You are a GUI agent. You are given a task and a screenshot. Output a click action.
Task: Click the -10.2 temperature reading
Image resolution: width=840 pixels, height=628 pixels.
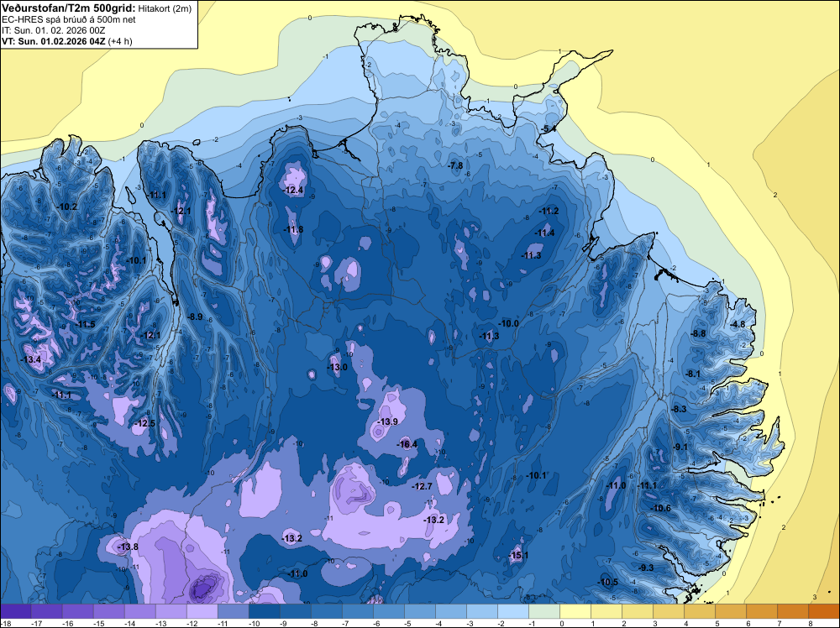point(67,207)
